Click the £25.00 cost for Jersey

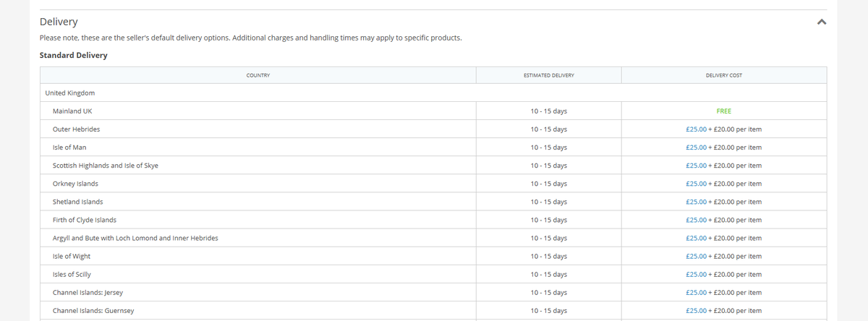pyautogui.click(x=697, y=292)
